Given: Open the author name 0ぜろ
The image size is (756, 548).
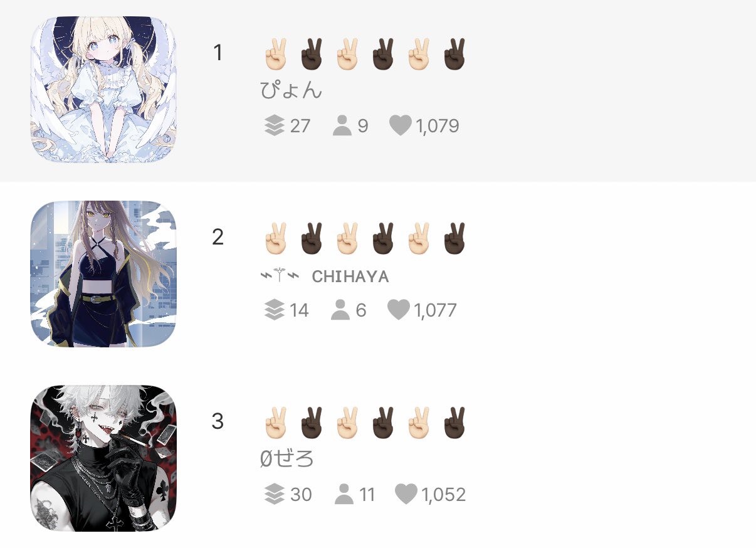Looking at the screenshot, I should click(286, 460).
